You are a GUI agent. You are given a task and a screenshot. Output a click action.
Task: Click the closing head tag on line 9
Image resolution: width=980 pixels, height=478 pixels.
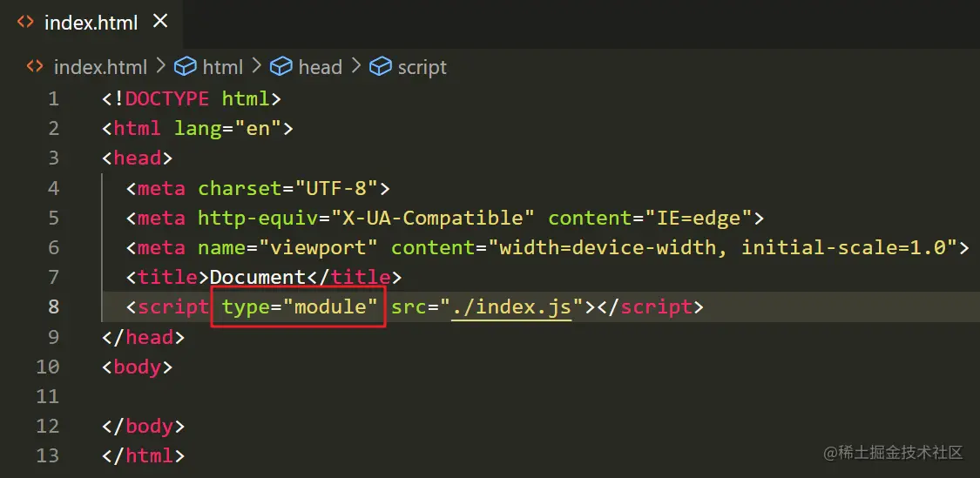143,338
